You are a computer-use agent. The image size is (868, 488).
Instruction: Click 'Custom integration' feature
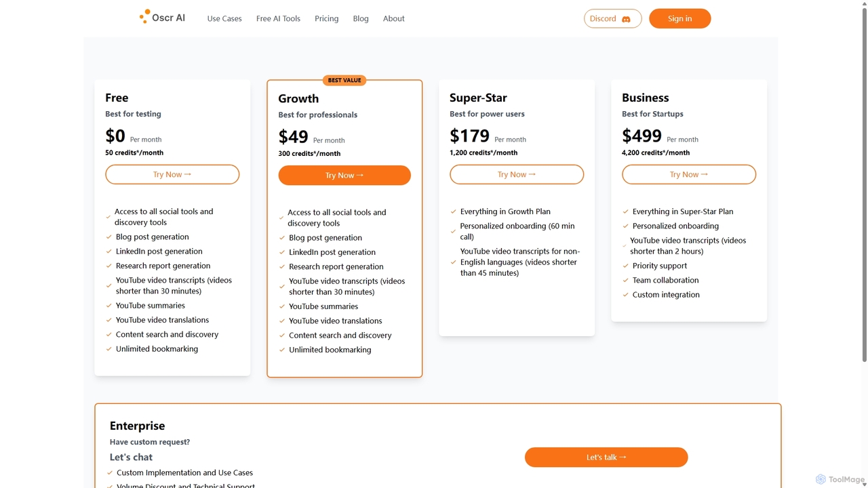click(666, 295)
